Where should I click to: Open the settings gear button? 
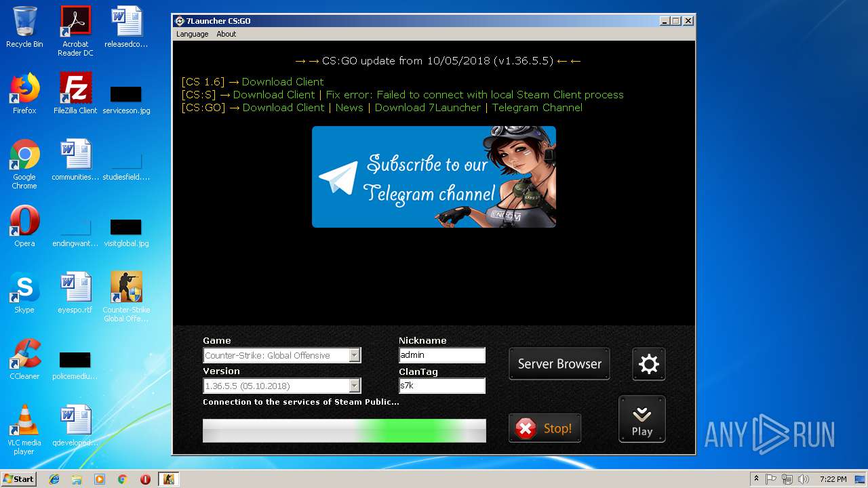tap(648, 364)
